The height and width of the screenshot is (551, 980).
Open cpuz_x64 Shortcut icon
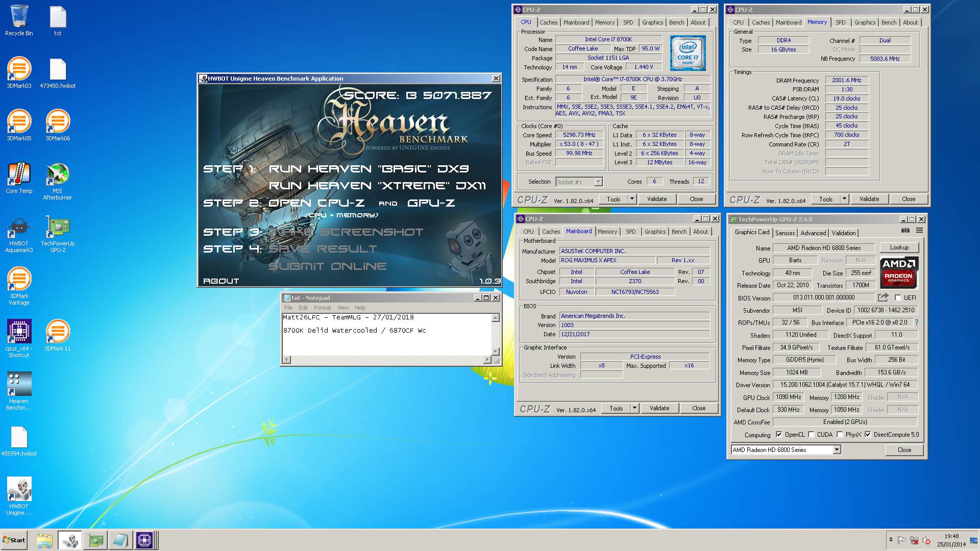click(x=19, y=338)
